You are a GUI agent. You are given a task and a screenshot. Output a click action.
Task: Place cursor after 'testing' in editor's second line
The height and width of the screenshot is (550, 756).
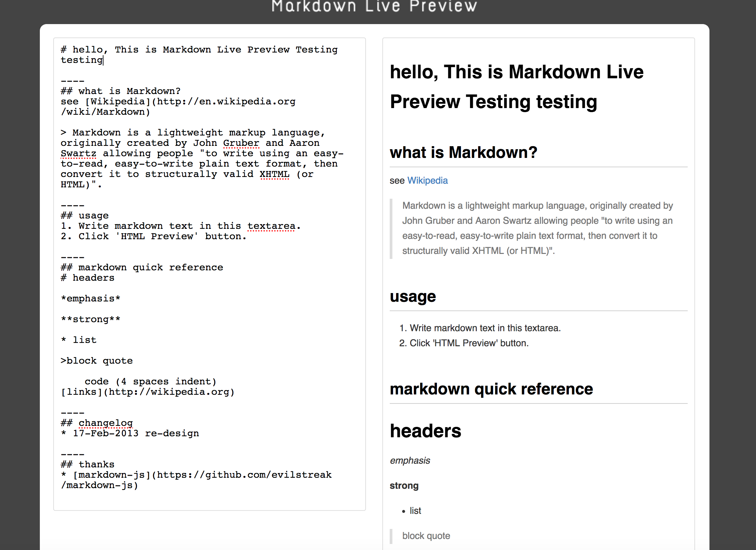(103, 60)
